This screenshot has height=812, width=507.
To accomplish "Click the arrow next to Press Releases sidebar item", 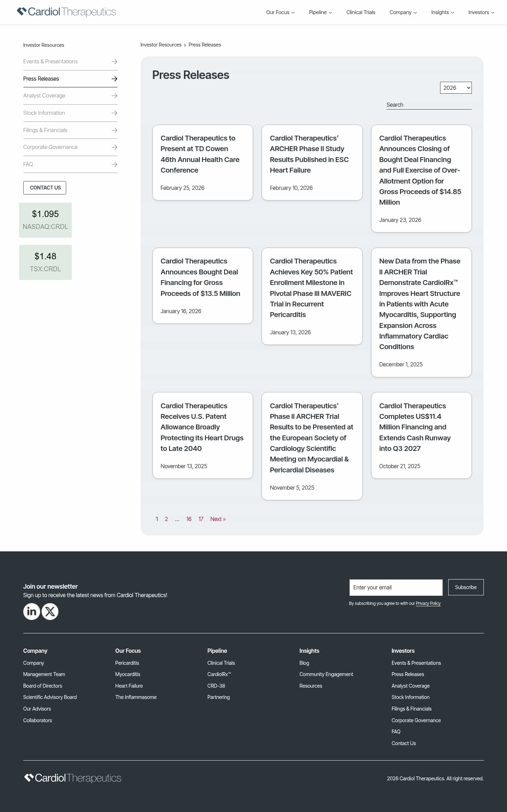I will (114, 79).
